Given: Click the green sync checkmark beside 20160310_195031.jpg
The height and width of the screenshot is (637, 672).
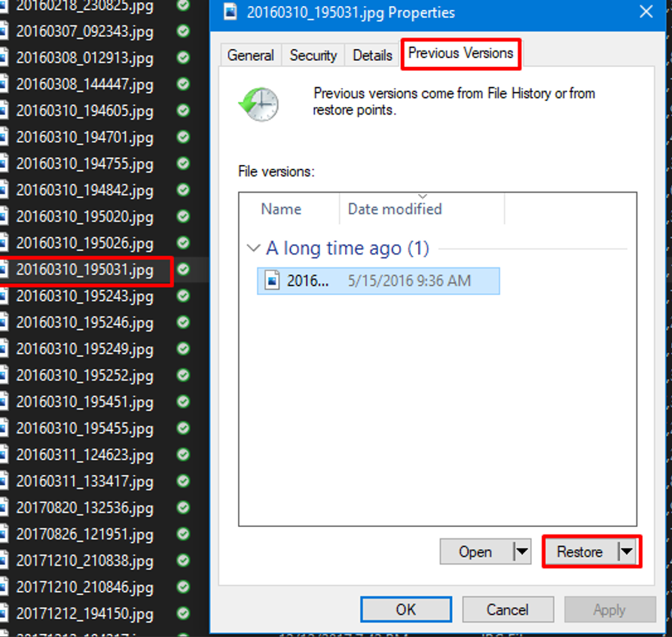Looking at the screenshot, I should (183, 270).
